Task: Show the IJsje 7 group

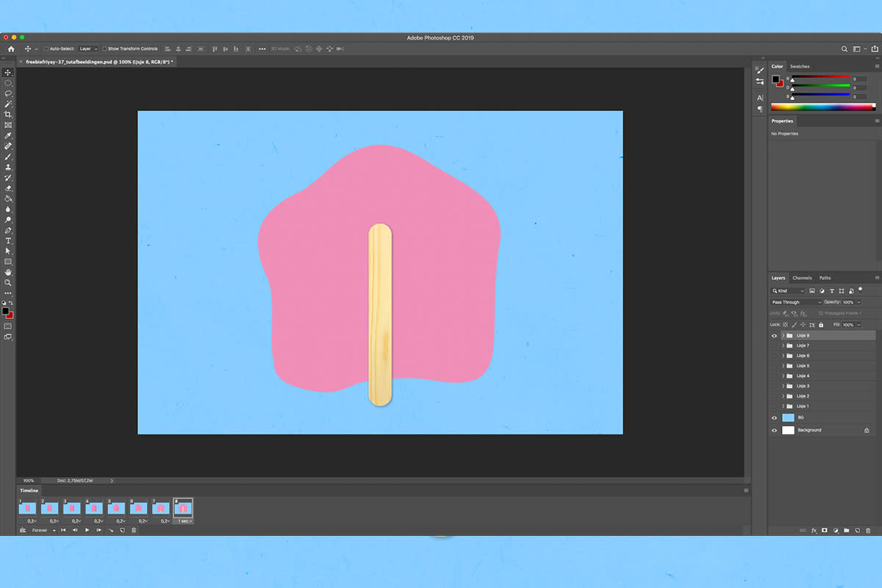Action: [x=774, y=345]
